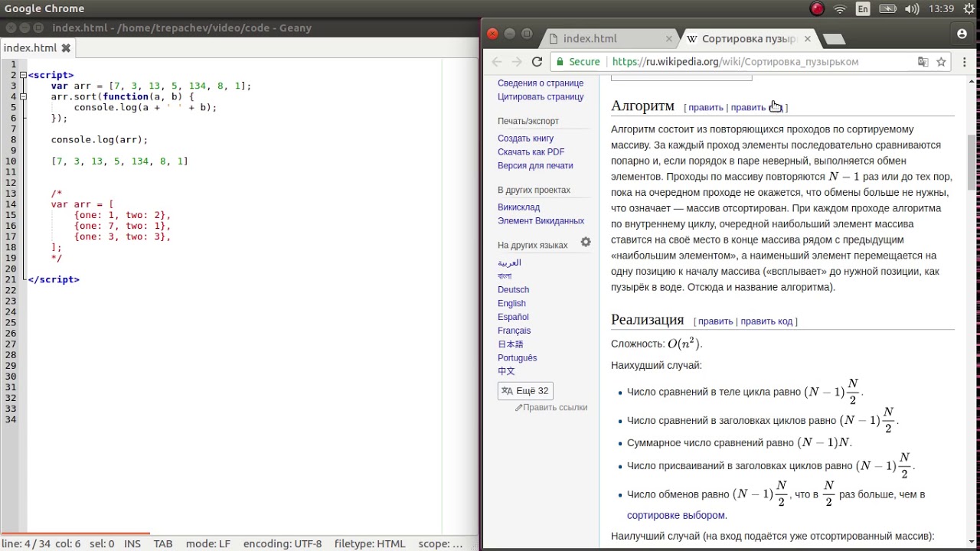Viewport: 980px width, 551px height.
Task: Open сортировке выбором article link
Action: tap(676, 516)
